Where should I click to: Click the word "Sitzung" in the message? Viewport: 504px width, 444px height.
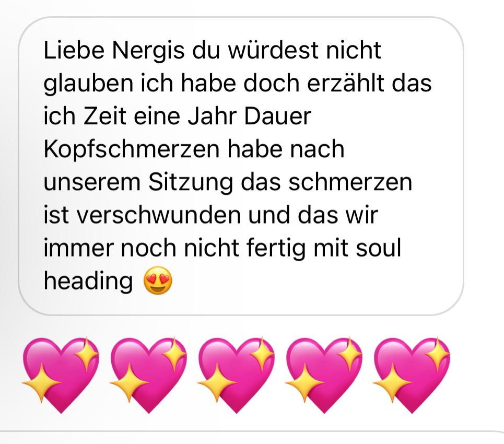[x=191, y=183]
